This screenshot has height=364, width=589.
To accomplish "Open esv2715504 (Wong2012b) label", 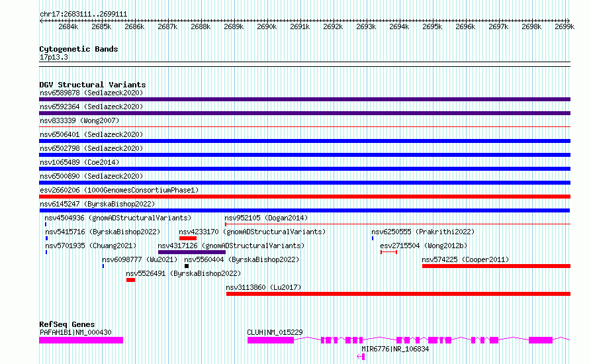I will coord(424,246).
